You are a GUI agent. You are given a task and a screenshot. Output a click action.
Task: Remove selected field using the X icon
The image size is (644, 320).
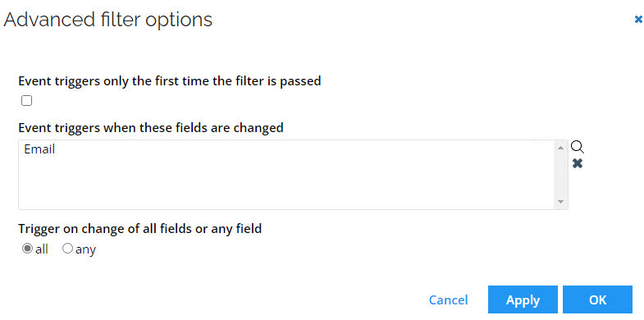(x=578, y=163)
